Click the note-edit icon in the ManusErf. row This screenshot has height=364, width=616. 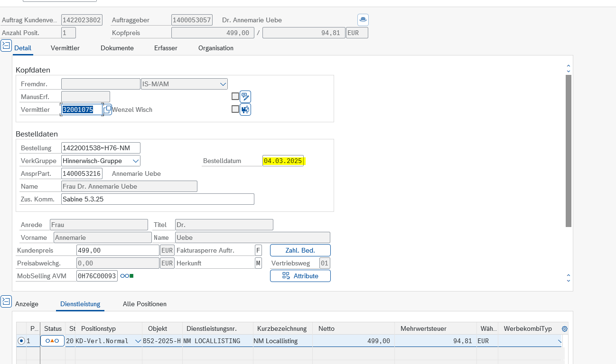pos(245,97)
